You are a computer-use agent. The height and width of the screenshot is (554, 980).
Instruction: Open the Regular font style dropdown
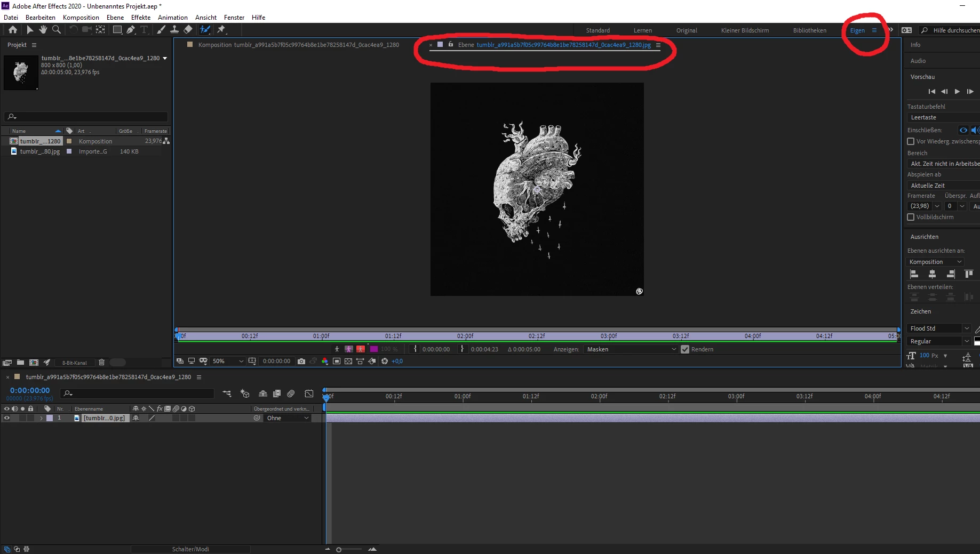pos(939,341)
